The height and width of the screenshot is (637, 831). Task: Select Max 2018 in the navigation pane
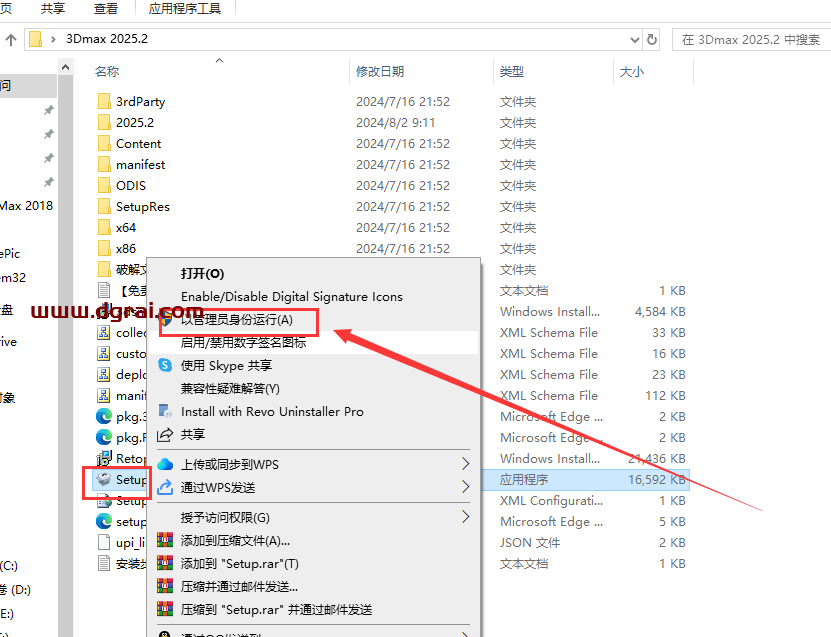(26, 206)
